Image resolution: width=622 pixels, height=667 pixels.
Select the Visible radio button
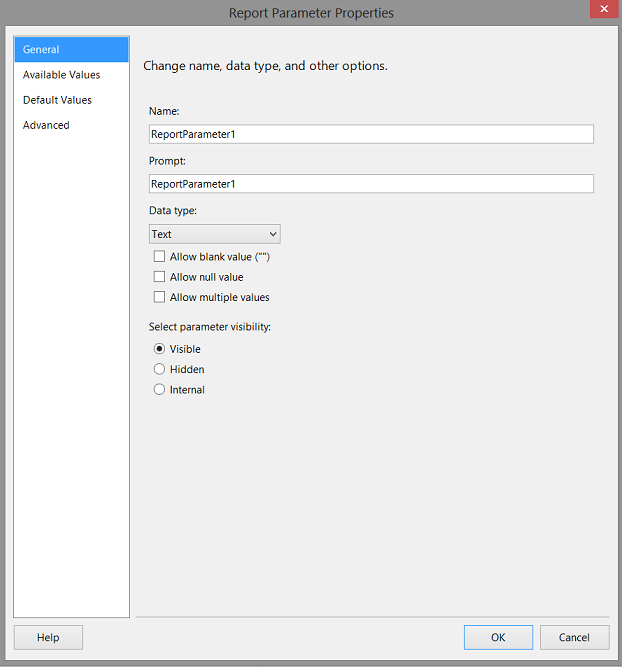[159, 349]
